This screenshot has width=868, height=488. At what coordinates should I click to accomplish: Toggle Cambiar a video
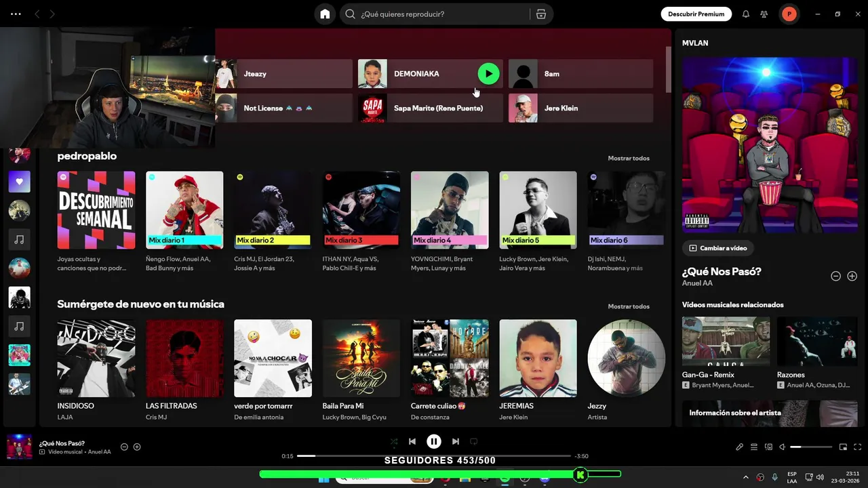click(717, 248)
